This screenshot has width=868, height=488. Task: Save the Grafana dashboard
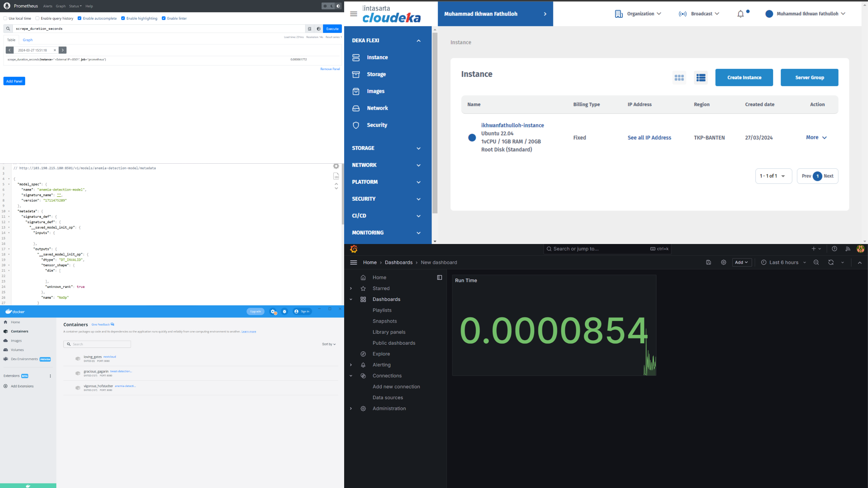[709, 262]
